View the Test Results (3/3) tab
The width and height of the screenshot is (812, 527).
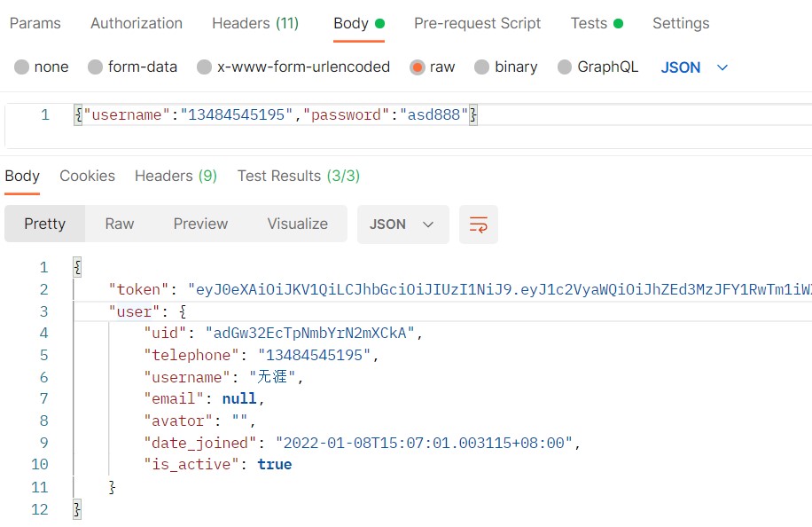click(298, 176)
